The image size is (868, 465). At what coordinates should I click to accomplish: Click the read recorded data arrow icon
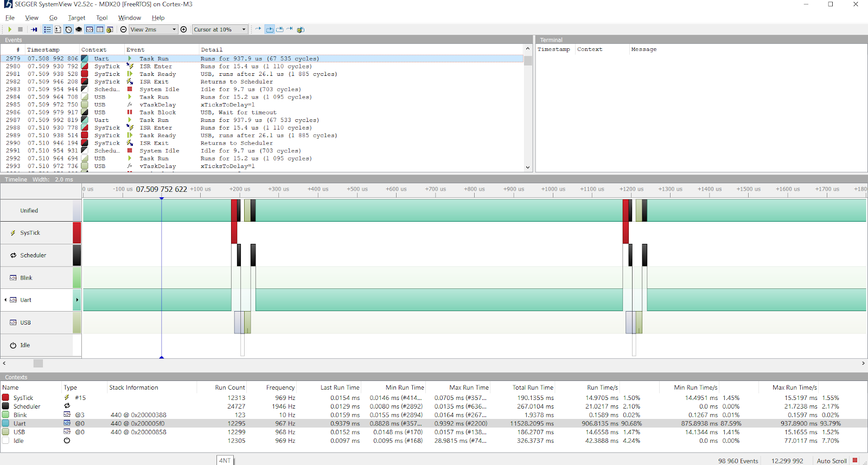coord(34,29)
